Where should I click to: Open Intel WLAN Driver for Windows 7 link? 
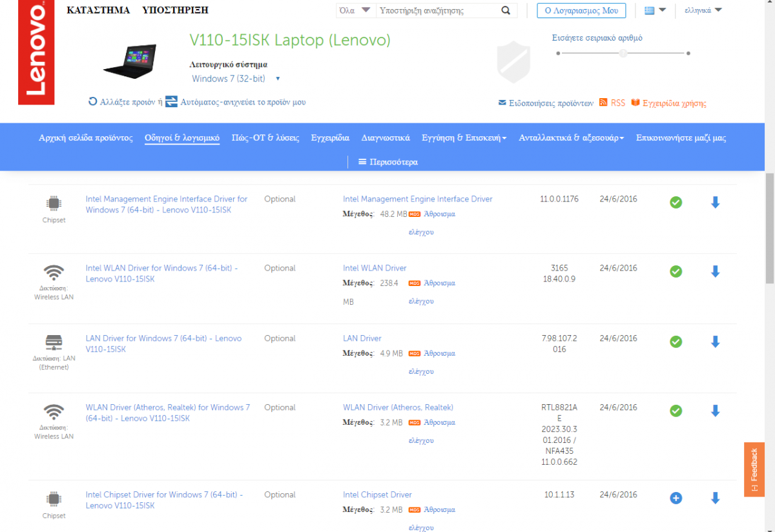[161, 274]
